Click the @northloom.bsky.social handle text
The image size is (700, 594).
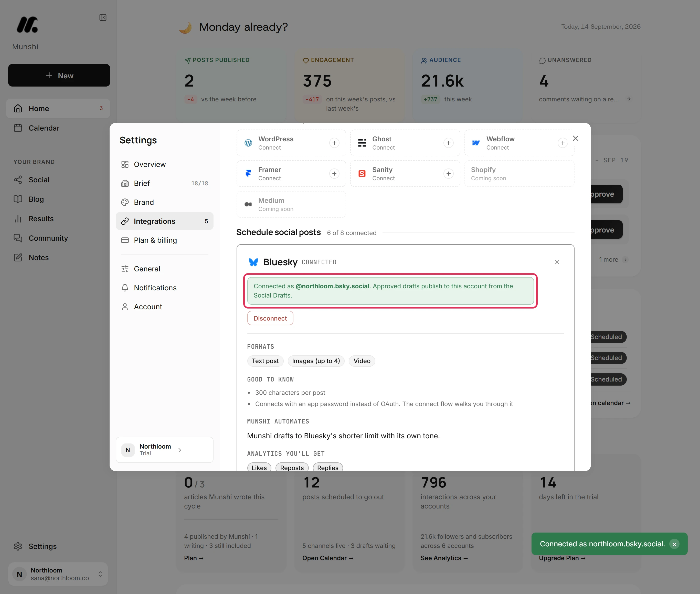(x=332, y=286)
